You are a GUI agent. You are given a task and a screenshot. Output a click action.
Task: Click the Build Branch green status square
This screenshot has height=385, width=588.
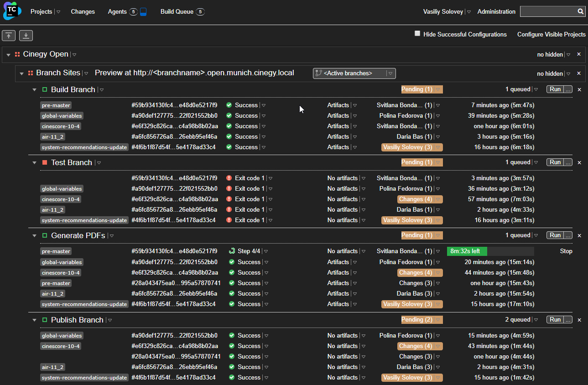pyautogui.click(x=45, y=90)
